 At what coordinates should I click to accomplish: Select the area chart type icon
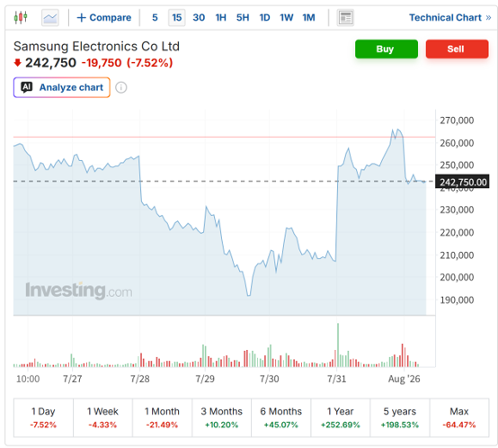click(x=50, y=17)
